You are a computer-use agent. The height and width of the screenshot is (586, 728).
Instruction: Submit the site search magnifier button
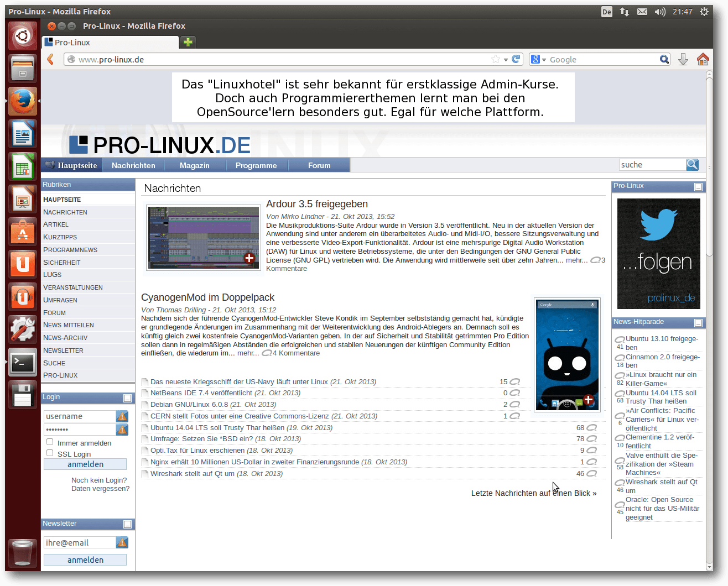tap(692, 165)
